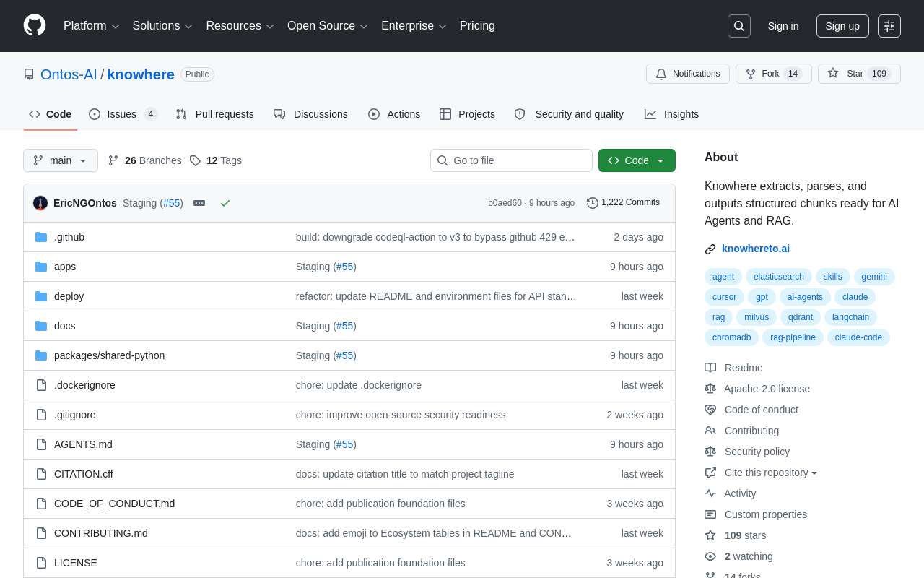This screenshot has height=578, width=924.
Task: Select the rag-pipeline topic tag
Action: point(793,337)
